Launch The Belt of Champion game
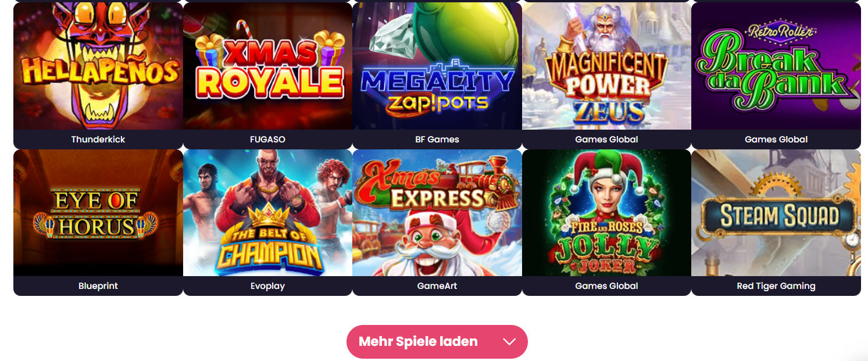The image size is (868, 361). click(x=267, y=213)
